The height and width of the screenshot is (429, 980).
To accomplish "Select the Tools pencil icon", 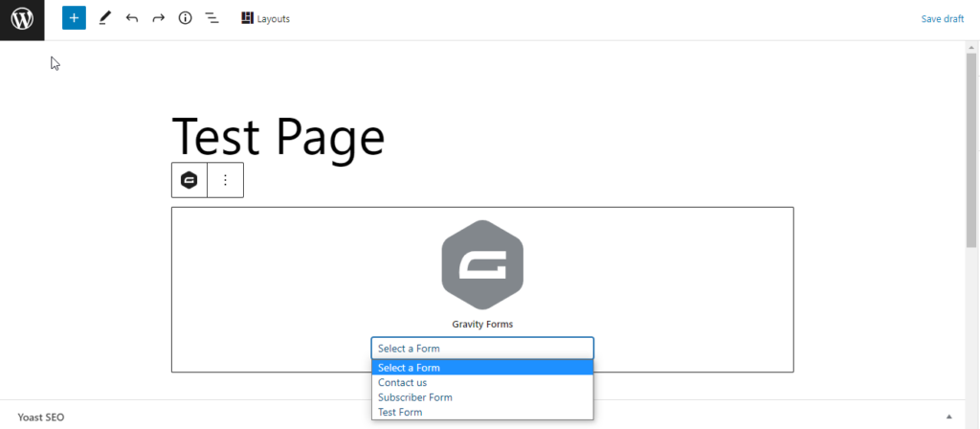I will tap(104, 18).
